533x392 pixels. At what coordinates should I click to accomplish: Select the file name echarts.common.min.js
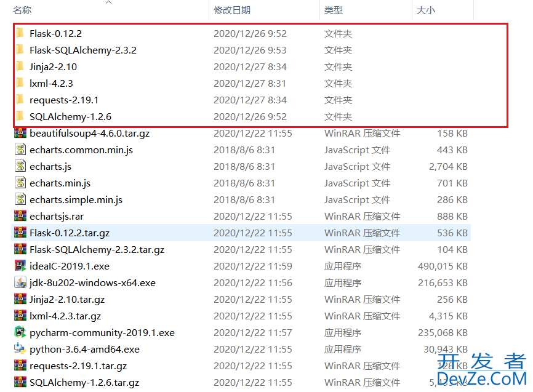pos(81,150)
